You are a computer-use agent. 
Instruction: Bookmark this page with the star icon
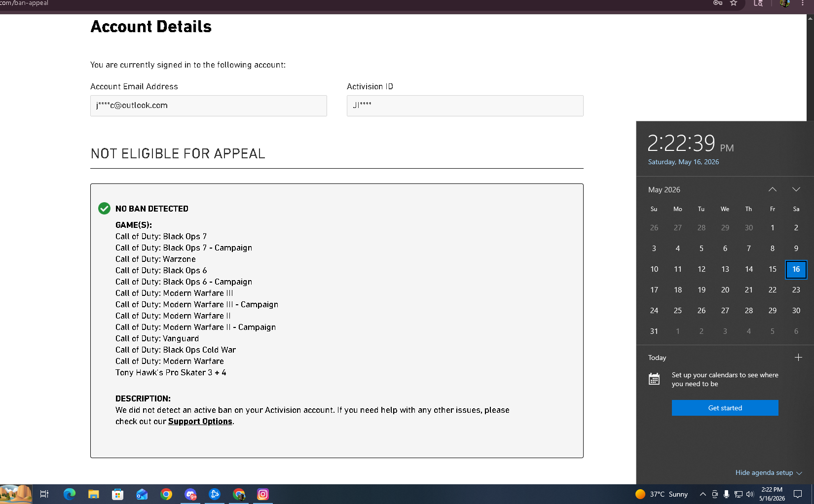click(734, 3)
